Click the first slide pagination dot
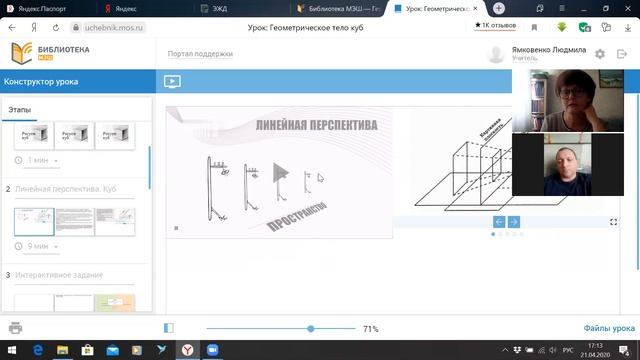Image resolution: width=640 pixels, height=360 pixels. [493, 234]
